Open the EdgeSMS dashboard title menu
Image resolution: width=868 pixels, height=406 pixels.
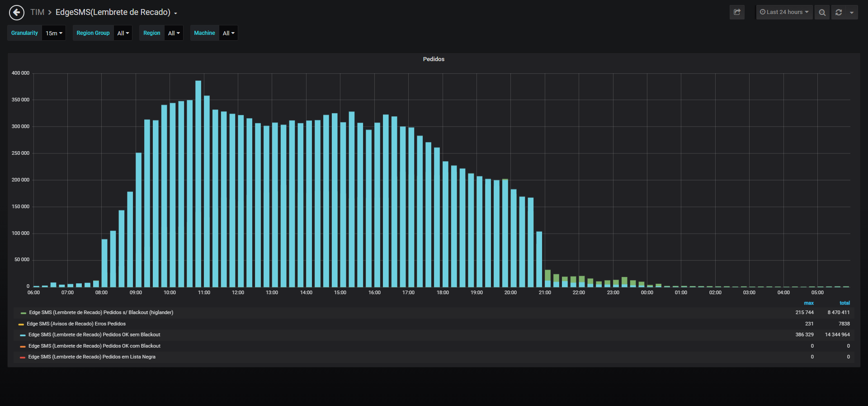(116, 12)
